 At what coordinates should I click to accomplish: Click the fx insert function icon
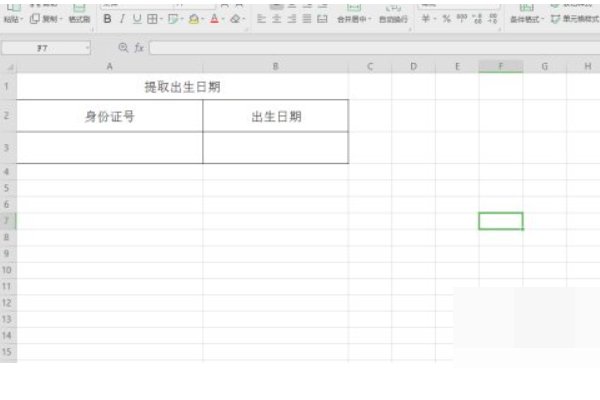[139, 48]
